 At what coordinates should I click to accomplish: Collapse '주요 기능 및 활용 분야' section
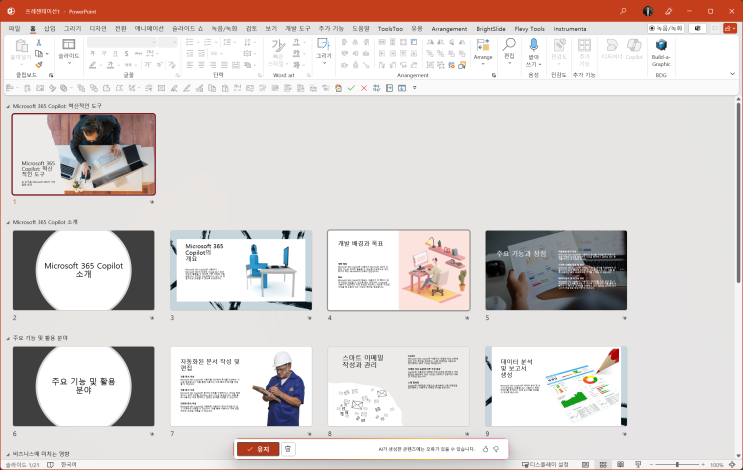click(8, 338)
